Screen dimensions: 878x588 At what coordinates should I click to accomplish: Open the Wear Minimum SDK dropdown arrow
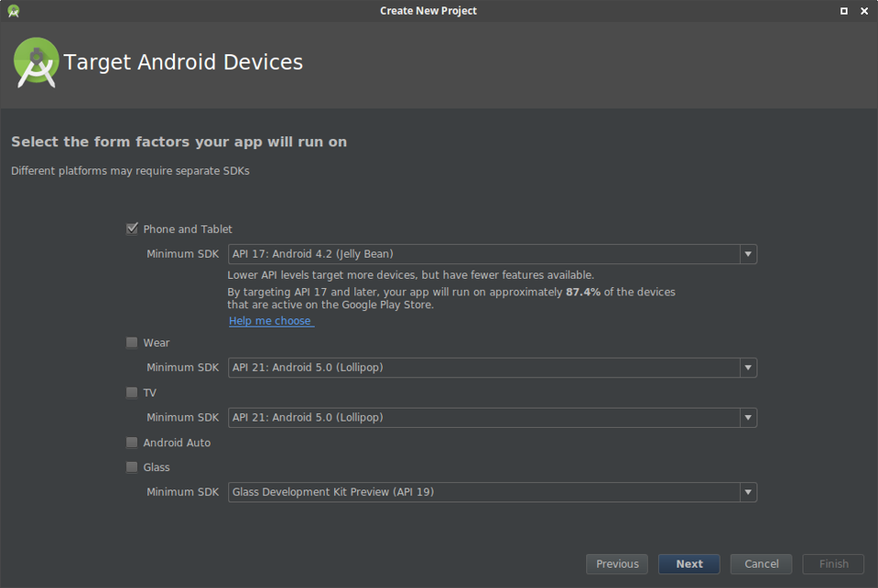coord(748,368)
